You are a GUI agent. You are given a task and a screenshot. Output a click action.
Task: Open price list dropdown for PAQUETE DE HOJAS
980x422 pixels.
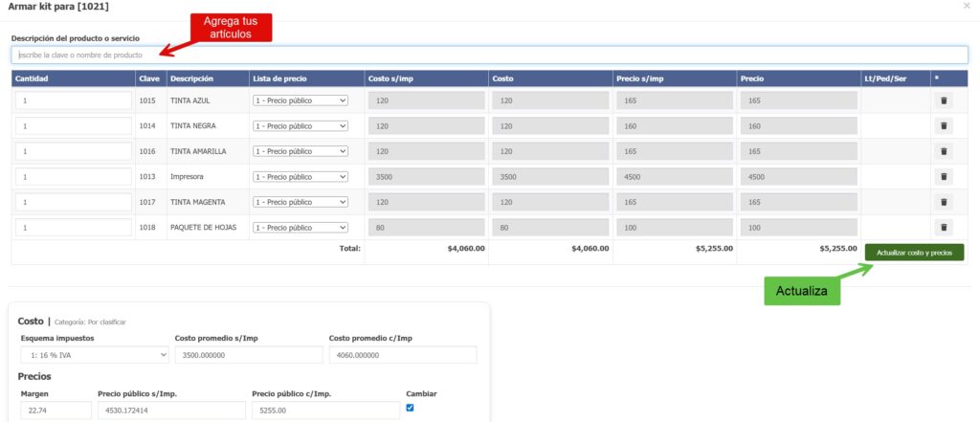pos(301,228)
